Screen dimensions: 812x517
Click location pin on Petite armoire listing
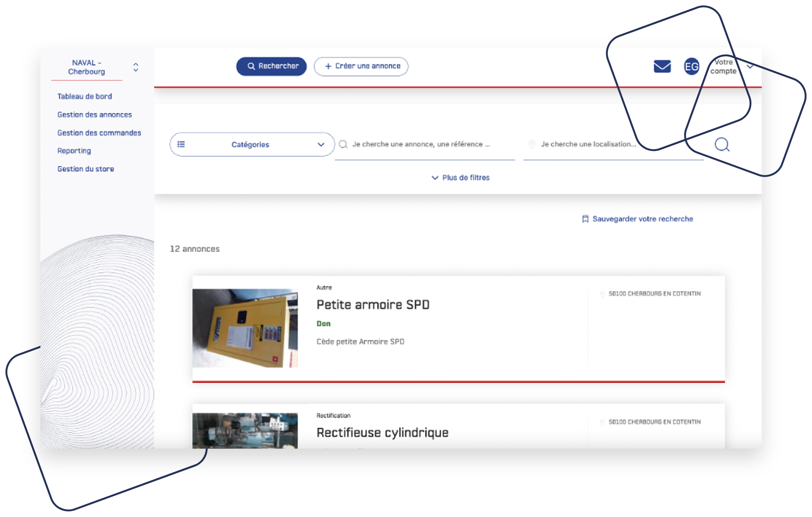602,294
